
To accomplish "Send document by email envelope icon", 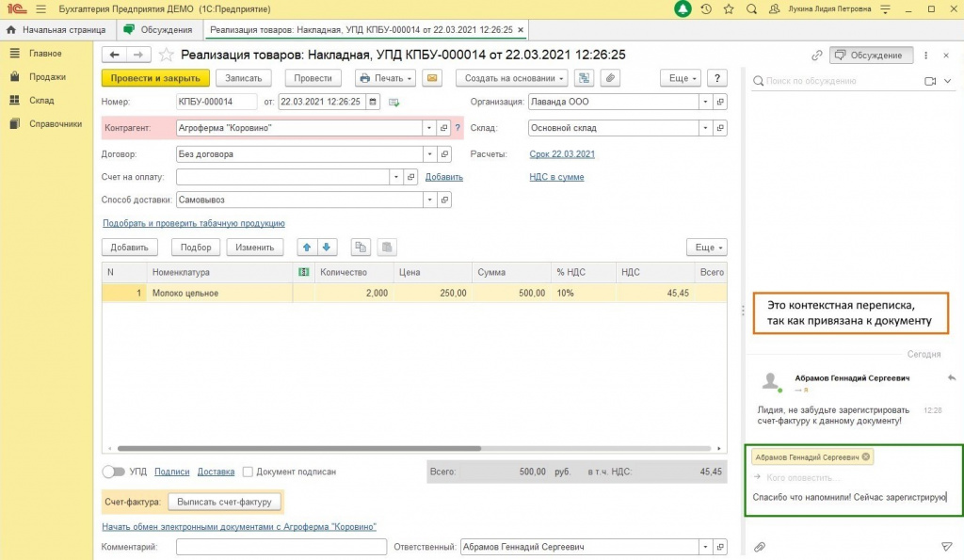I will (432, 78).
